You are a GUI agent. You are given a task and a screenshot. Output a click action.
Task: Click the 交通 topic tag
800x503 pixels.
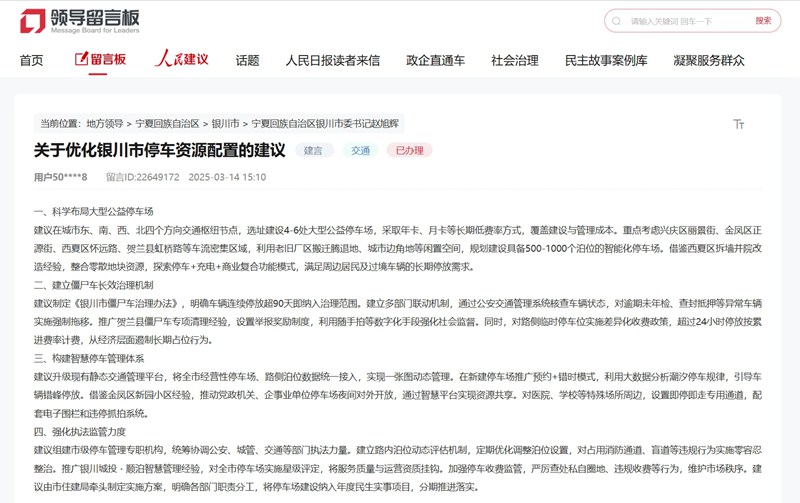click(x=360, y=150)
